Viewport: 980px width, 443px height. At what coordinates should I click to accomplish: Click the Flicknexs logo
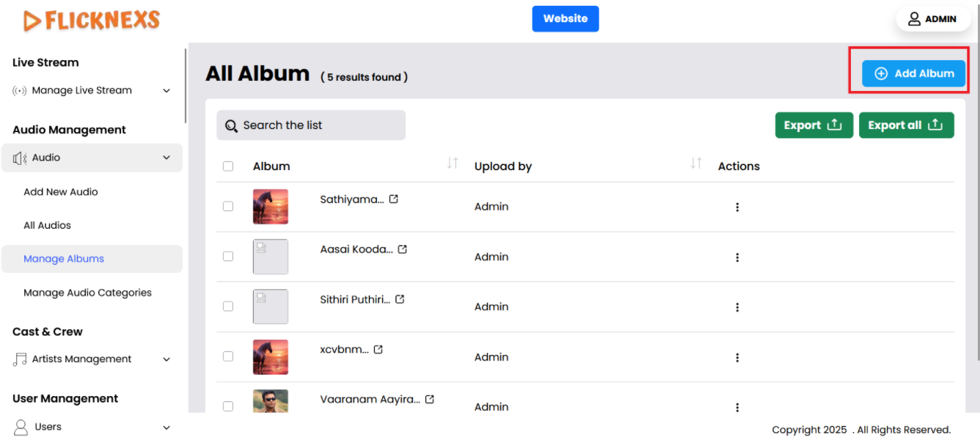(92, 21)
